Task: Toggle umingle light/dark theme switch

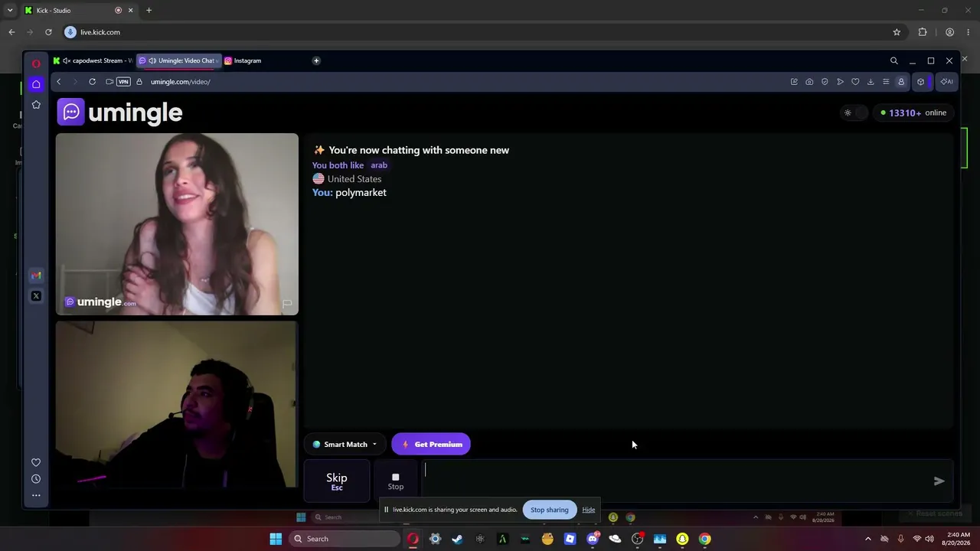Action: [854, 112]
